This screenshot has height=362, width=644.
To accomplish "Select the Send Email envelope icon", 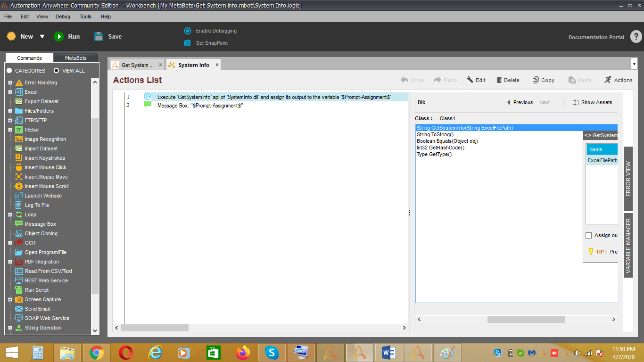I will coord(19,309).
